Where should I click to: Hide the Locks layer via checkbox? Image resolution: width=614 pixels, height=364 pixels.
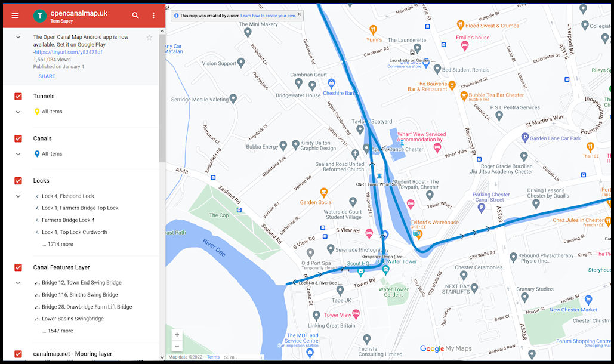click(18, 181)
